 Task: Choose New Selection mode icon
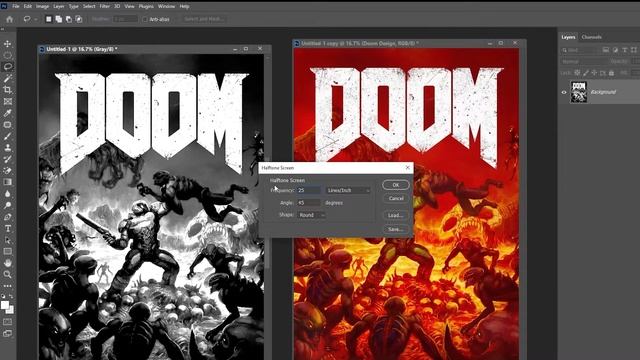pyautogui.click(x=49, y=19)
